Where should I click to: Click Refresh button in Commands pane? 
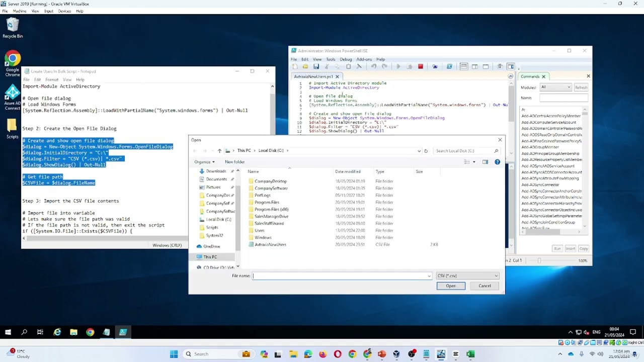coord(581,87)
